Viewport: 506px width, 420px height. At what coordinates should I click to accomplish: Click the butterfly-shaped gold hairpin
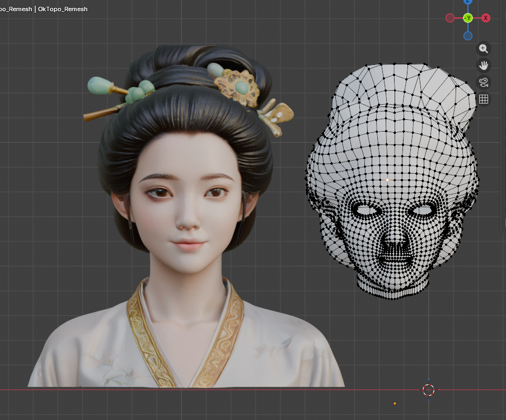point(277,116)
